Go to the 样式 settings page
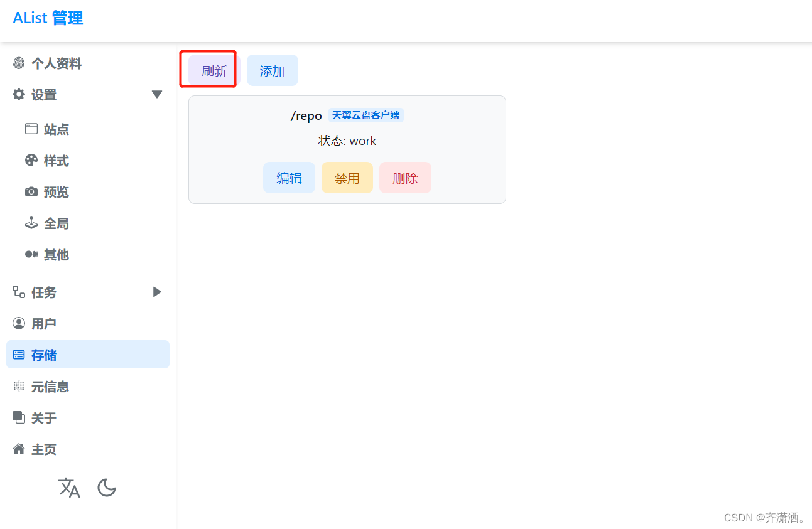Screen dimensions: 812x529 click(94, 161)
